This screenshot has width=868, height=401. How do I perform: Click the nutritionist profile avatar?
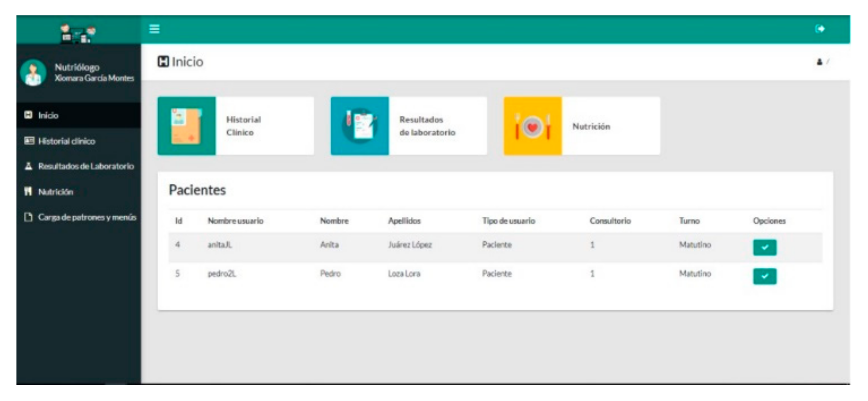pyautogui.click(x=33, y=73)
